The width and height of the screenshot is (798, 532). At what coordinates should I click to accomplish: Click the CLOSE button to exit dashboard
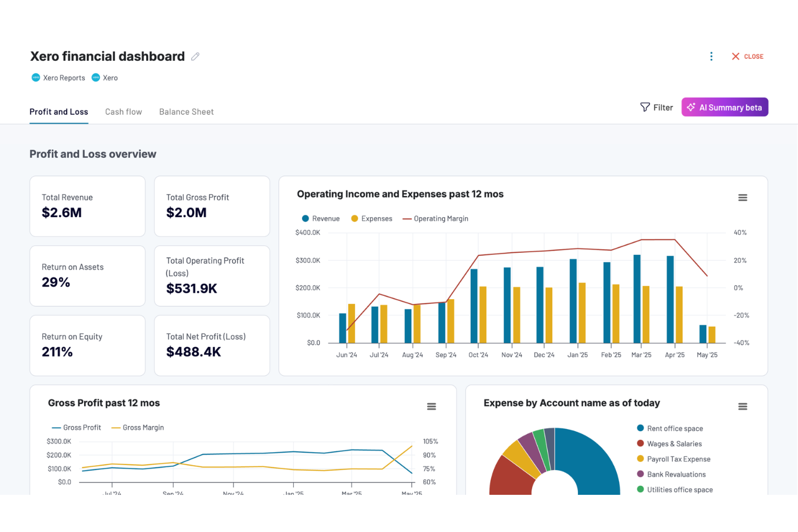pyautogui.click(x=747, y=56)
